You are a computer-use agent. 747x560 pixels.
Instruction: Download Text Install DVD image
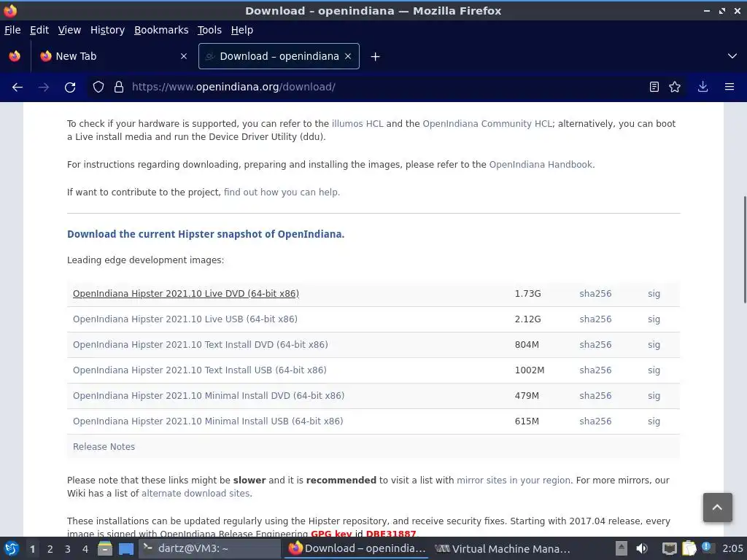tap(200, 345)
